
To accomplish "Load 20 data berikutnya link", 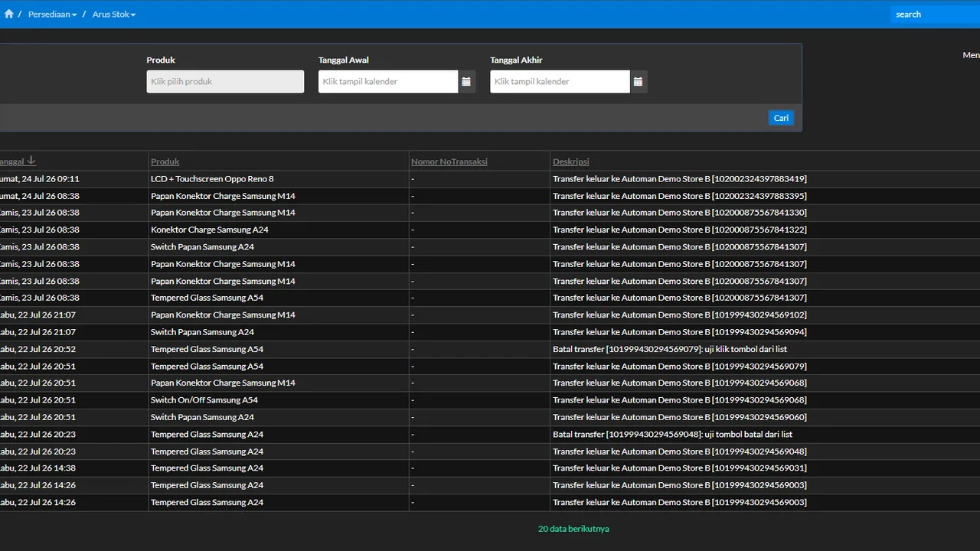I will click(x=573, y=529).
